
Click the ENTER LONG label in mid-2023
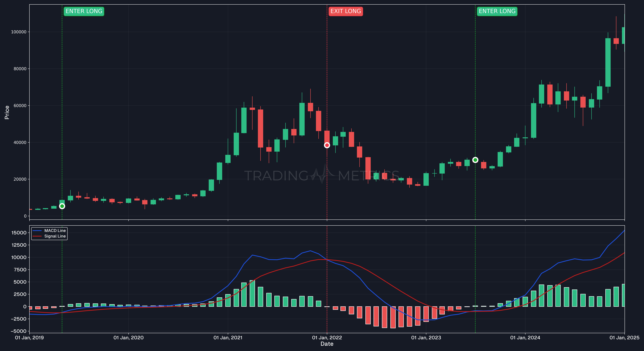(x=497, y=11)
